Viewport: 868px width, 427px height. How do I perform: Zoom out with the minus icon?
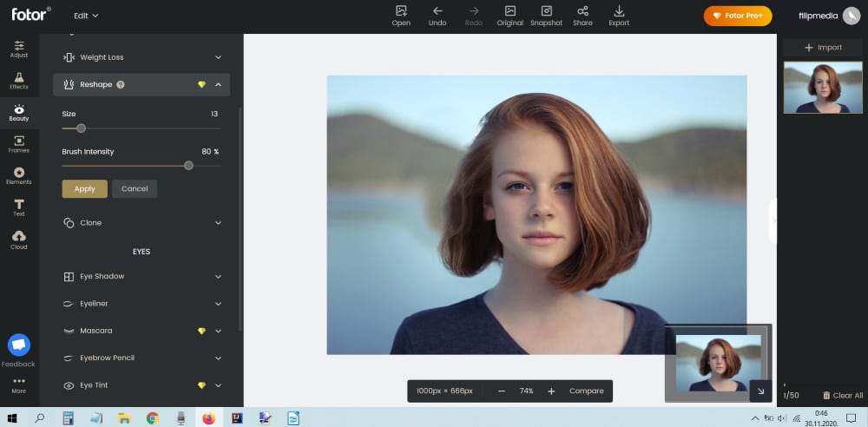coord(502,391)
